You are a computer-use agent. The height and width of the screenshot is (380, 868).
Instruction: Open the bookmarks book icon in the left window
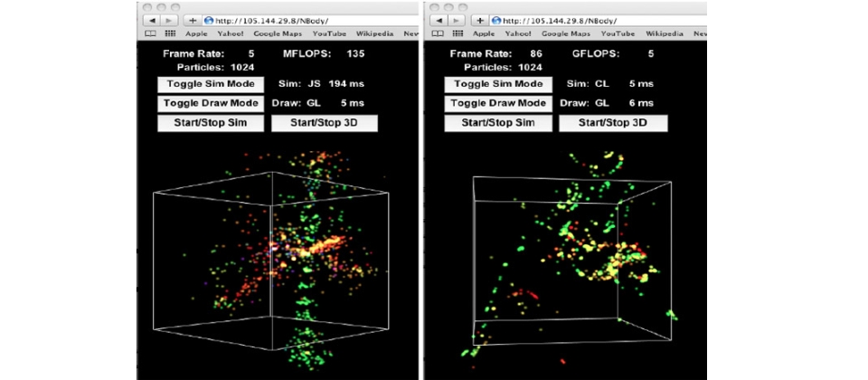pos(150,33)
